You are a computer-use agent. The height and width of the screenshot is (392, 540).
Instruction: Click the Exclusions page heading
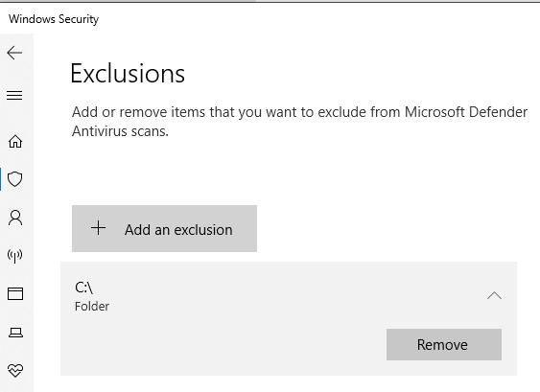coord(128,73)
